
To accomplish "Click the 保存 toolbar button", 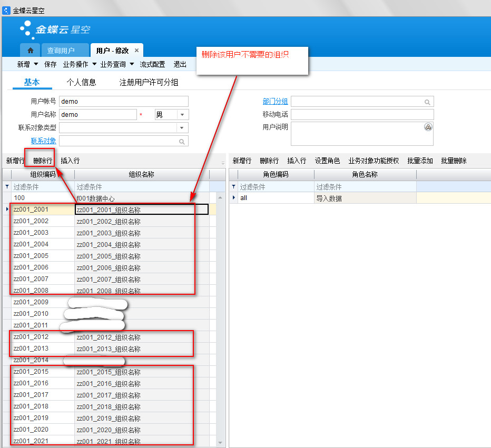I will pyautogui.click(x=51, y=64).
